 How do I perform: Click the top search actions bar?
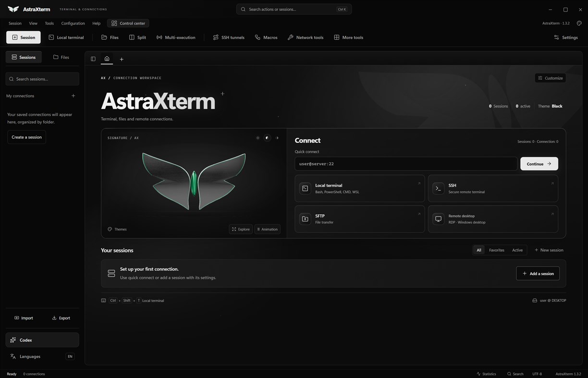point(294,9)
